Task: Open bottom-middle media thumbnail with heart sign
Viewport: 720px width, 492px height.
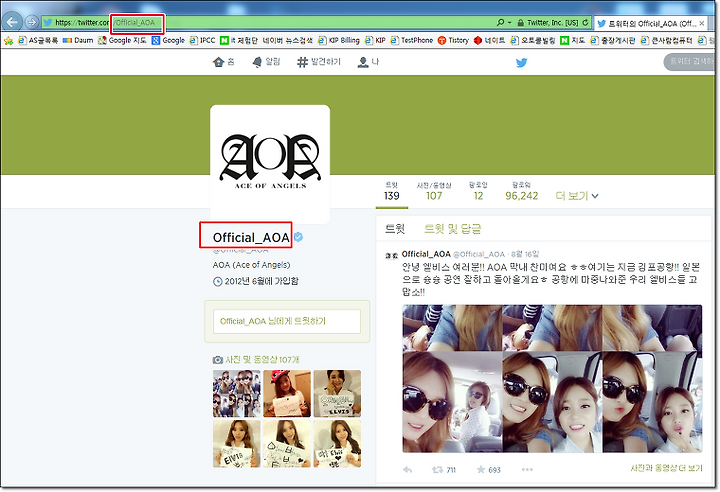Action: [287, 444]
